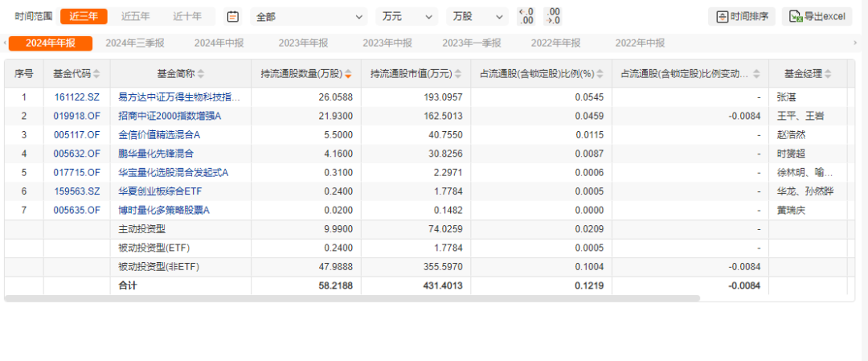Switch to 2024年中报 tab
Image resolution: width=868 pixels, height=361 pixels.
(x=219, y=43)
